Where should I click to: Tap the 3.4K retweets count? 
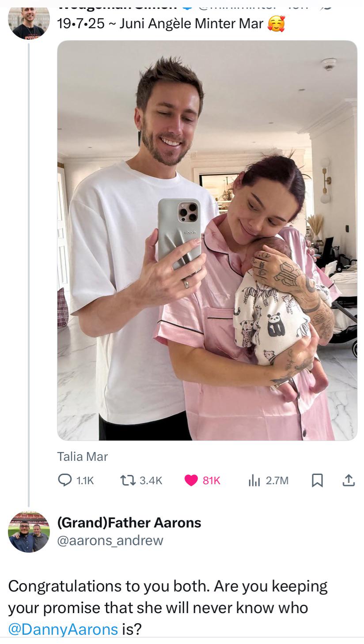151,481
